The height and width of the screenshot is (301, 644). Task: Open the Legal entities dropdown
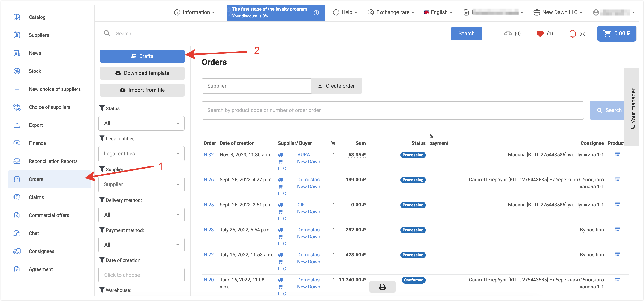click(141, 154)
